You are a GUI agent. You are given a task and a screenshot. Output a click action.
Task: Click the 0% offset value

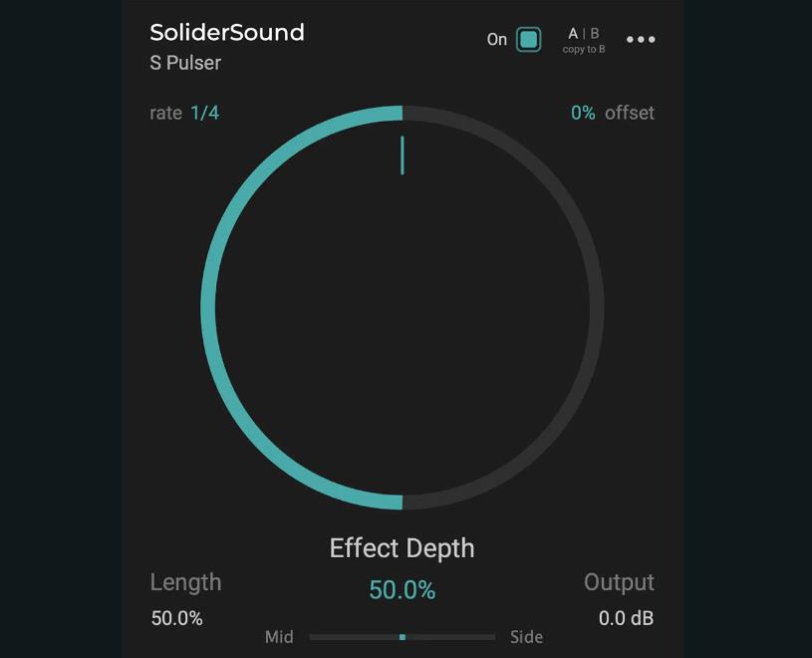(583, 113)
